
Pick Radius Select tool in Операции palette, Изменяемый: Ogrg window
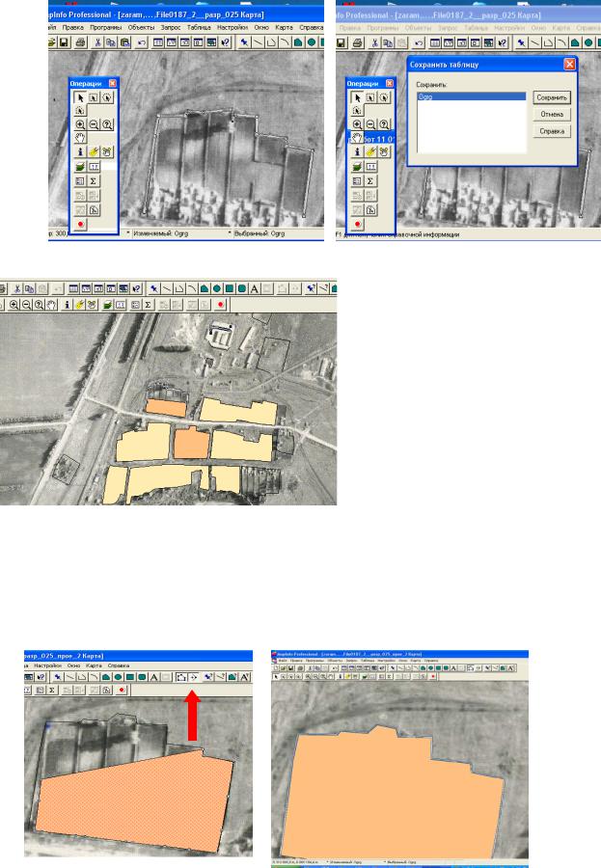click(x=107, y=98)
